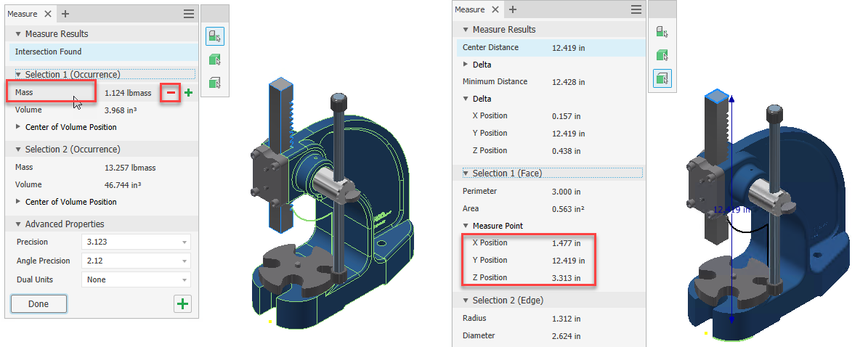Expand Center of Volume Position under Selection 2
This screenshot has height=347, width=868.
click(18, 202)
